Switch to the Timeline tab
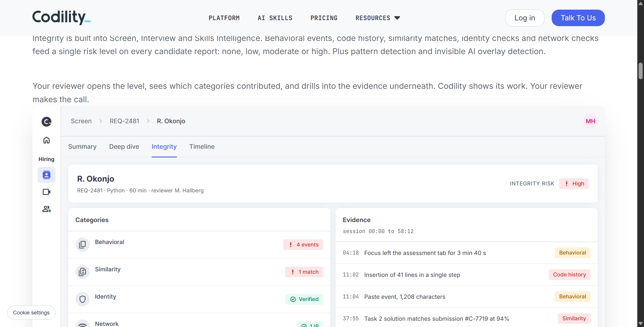 coord(202,147)
